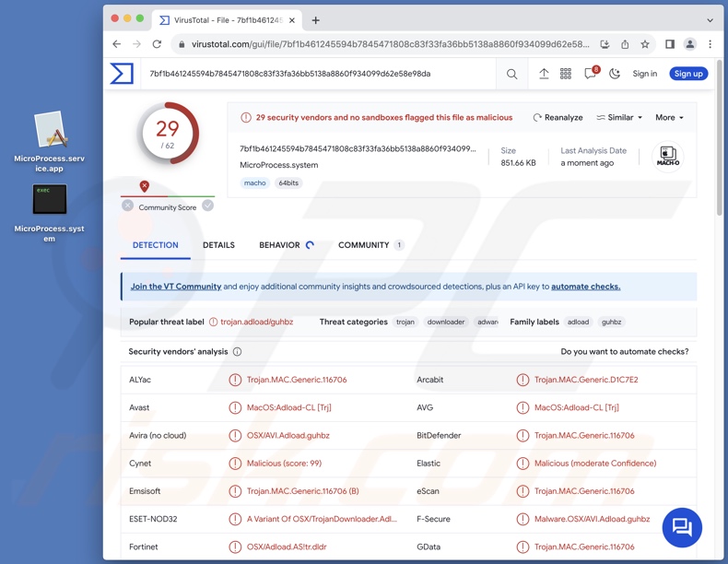
Task: Close the VirusTotal tab
Action: (292, 20)
